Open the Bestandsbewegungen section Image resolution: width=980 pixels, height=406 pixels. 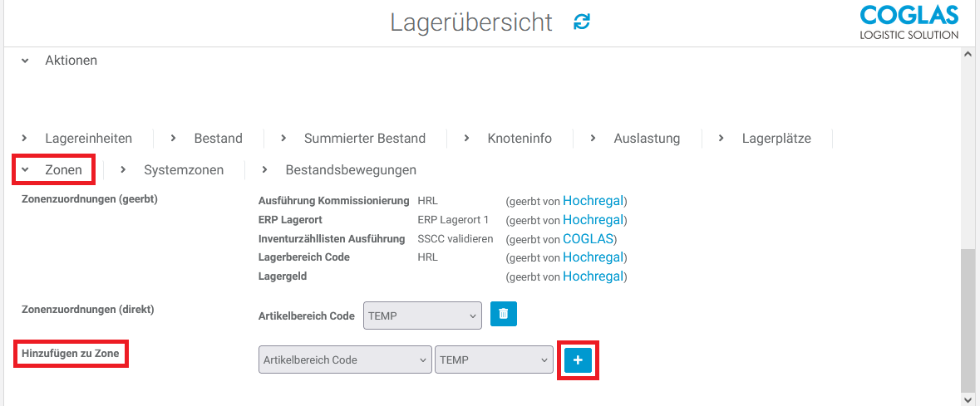[x=339, y=169]
